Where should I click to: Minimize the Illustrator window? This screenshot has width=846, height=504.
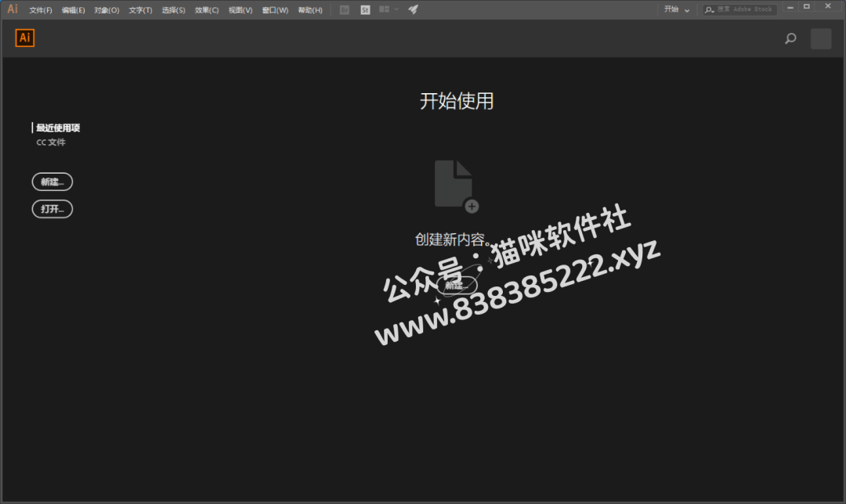(x=790, y=7)
